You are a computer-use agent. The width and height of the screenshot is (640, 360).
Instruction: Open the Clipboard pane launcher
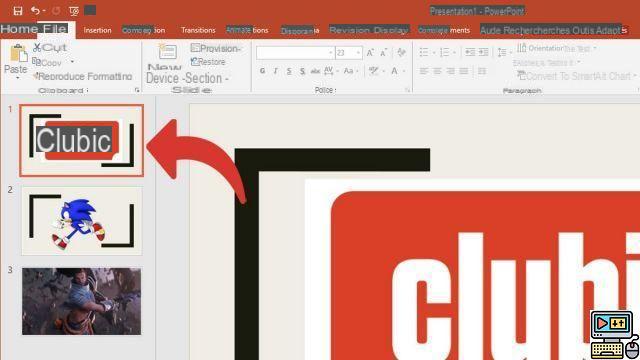click(137, 90)
